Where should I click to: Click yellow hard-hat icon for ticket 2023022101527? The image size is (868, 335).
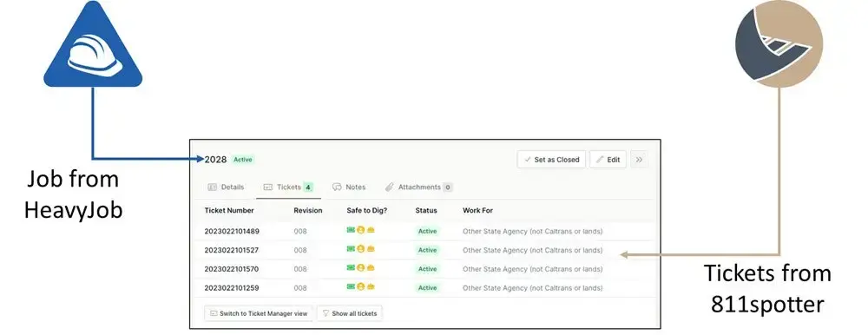point(371,248)
